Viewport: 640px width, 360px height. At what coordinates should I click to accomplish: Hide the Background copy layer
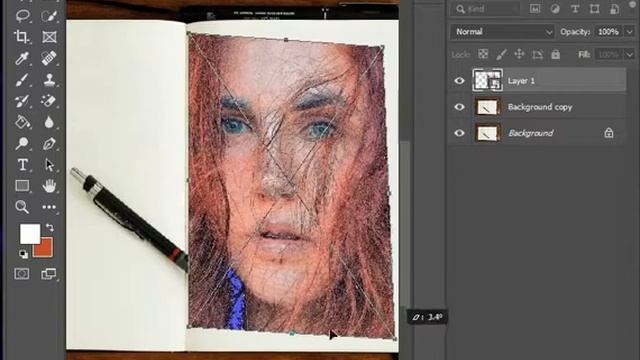(459, 107)
